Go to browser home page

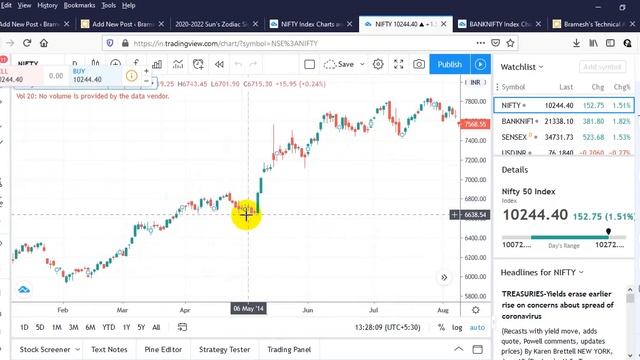pyautogui.click(x=44, y=43)
